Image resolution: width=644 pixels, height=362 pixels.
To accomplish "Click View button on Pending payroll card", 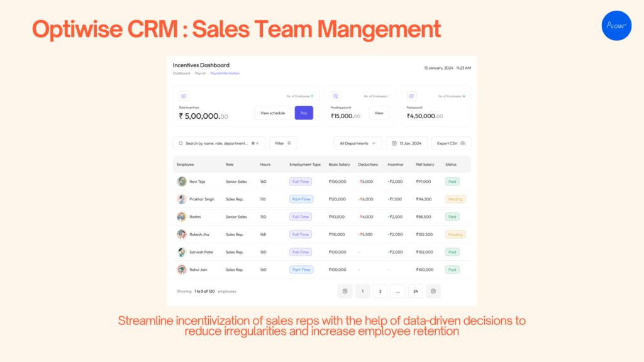I will [379, 113].
